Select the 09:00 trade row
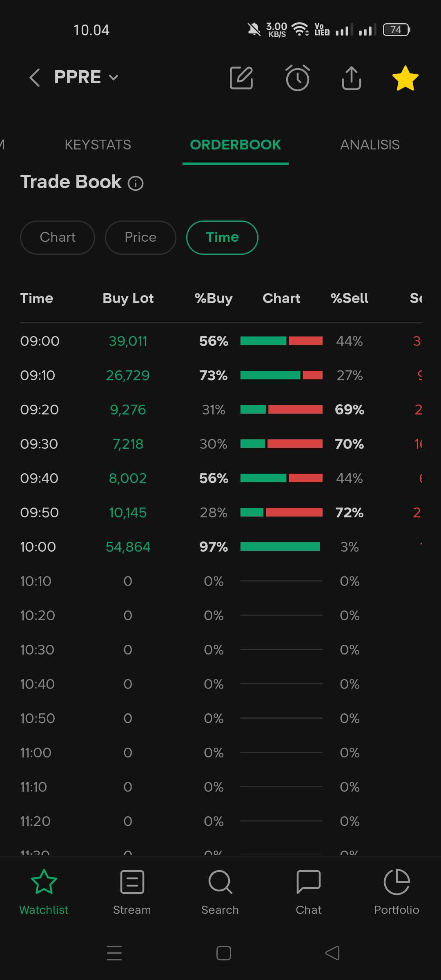The height and width of the screenshot is (980, 441). click(40, 341)
